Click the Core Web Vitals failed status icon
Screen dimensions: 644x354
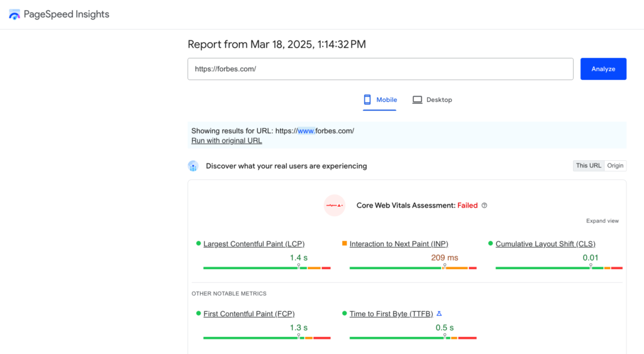click(x=335, y=206)
